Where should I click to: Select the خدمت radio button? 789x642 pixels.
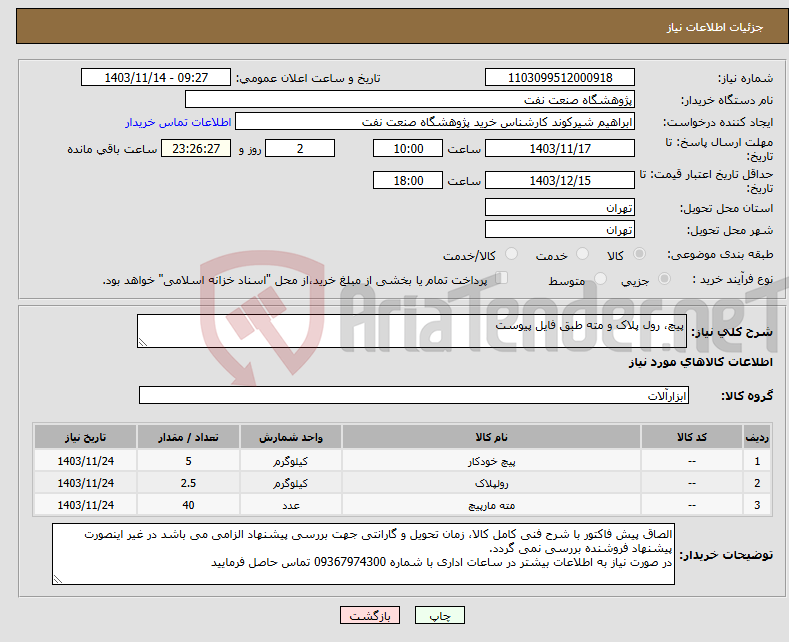tap(582, 254)
